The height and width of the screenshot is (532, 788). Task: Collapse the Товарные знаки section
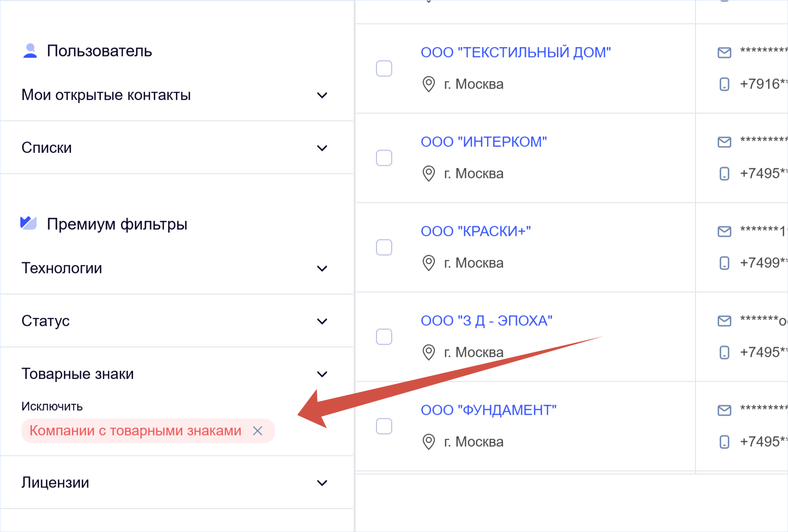click(322, 374)
